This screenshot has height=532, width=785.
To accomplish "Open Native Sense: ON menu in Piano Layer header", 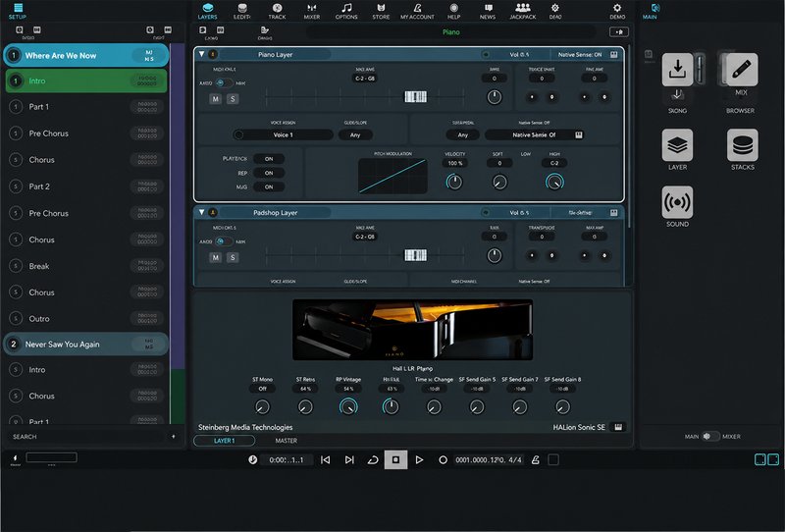I will (580, 55).
